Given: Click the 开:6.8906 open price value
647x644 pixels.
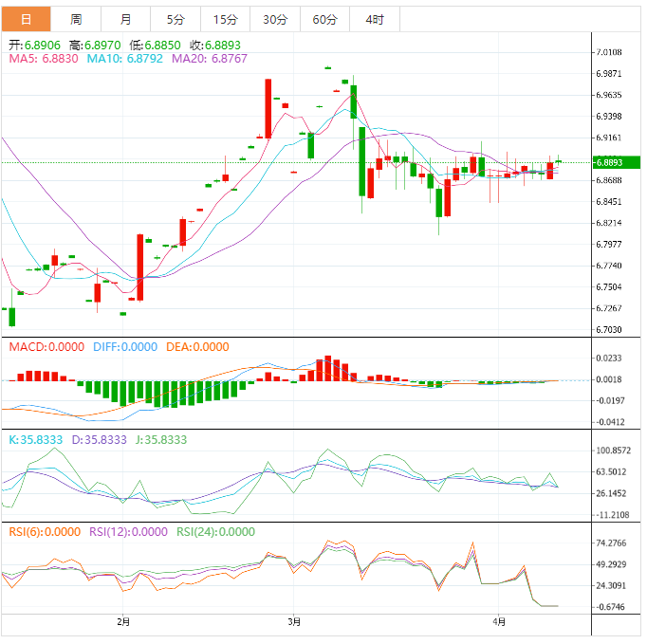Looking at the screenshot, I should [x=35, y=45].
